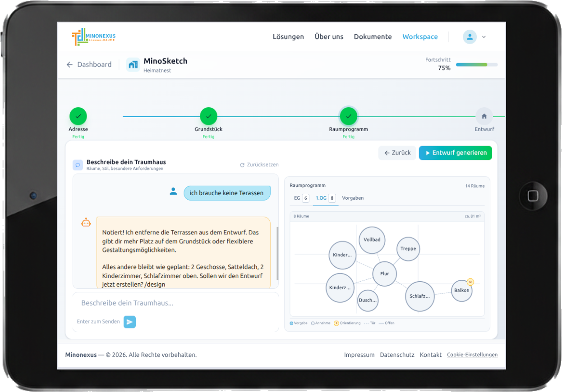The image size is (562, 392).
Task: Click the Zurück button
Action: point(397,153)
